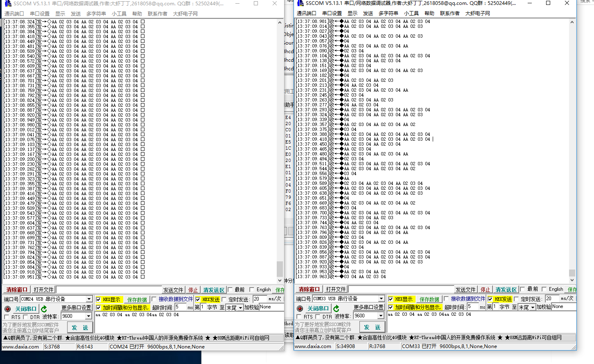
Task: Click SSCOM app icon in COM24 window title bar
Action: tap(8, 4)
